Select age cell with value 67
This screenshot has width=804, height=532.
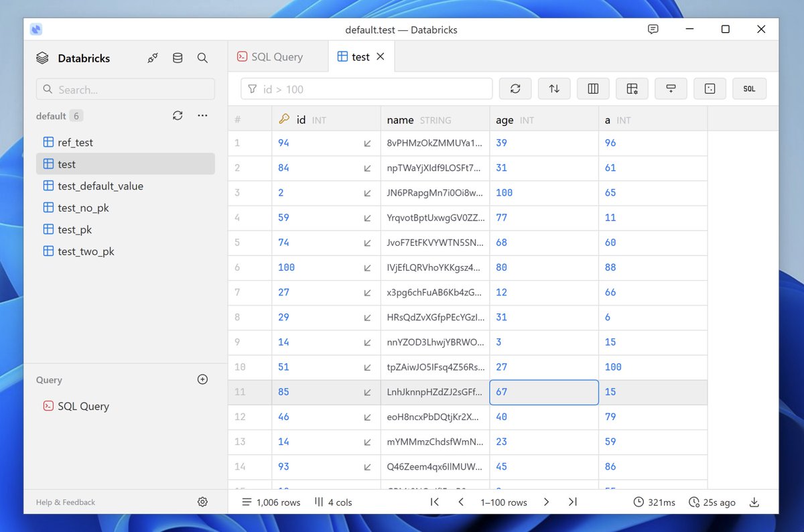[544, 392]
